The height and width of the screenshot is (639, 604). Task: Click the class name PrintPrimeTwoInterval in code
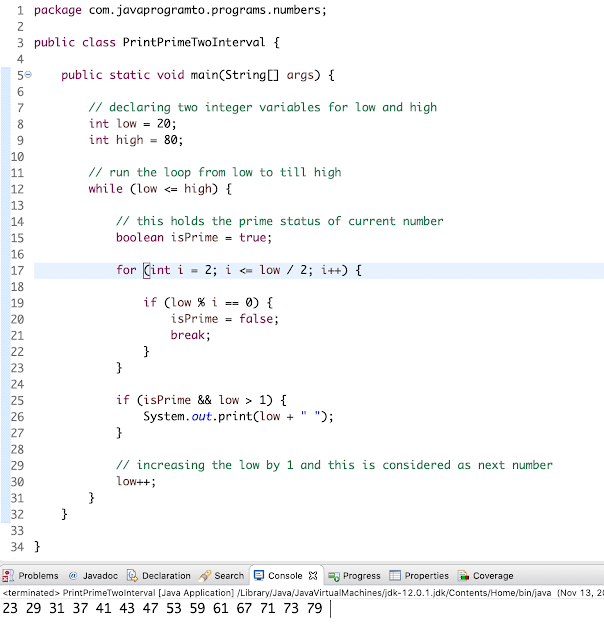[x=194, y=42]
